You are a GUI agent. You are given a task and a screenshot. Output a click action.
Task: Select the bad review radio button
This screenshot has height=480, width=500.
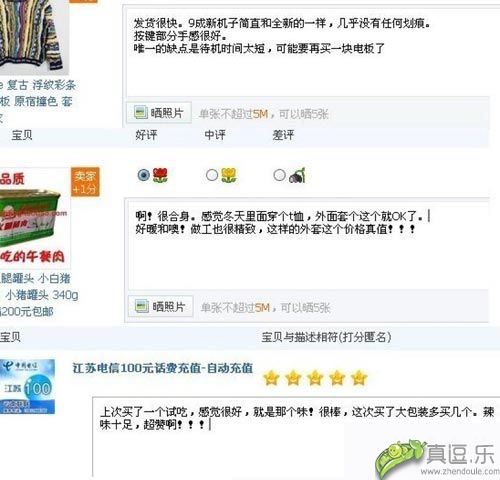279,175
